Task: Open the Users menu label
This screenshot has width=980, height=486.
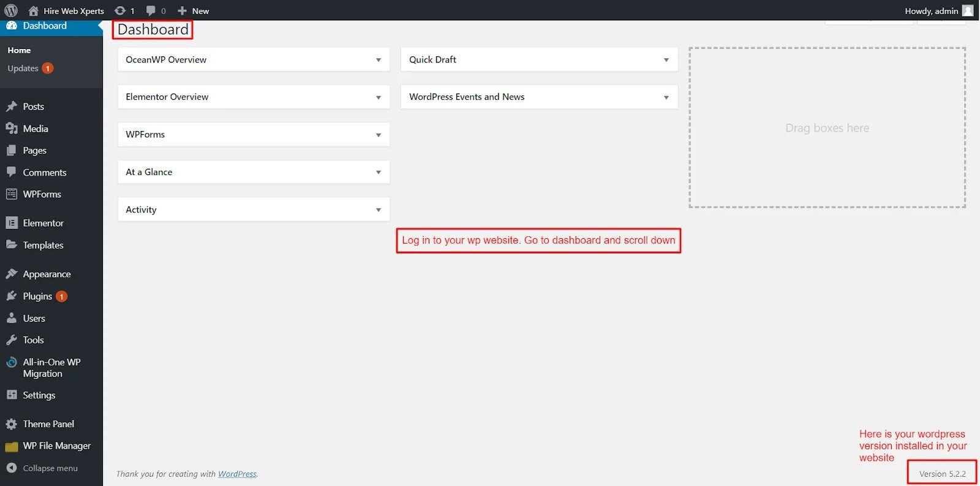Action: (x=34, y=318)
